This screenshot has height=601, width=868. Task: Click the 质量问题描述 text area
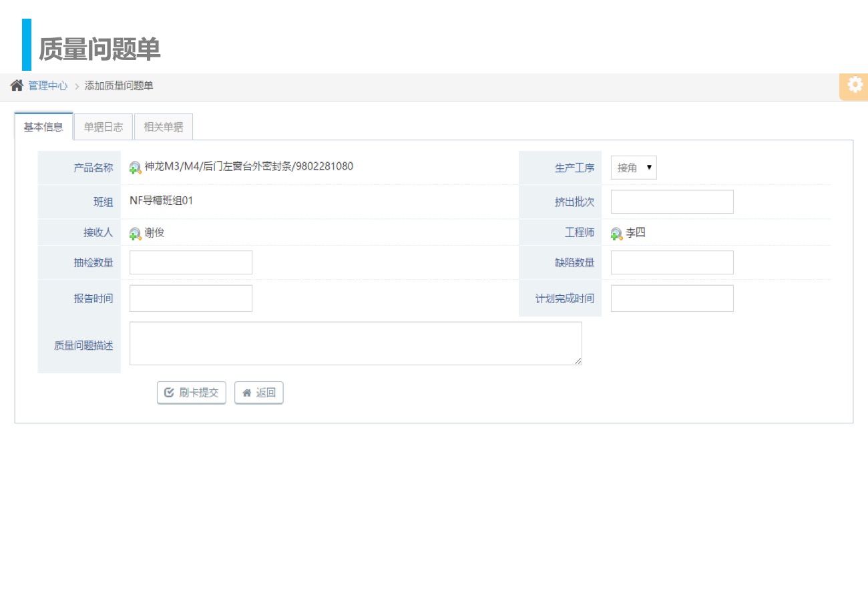tap(355, 343)
